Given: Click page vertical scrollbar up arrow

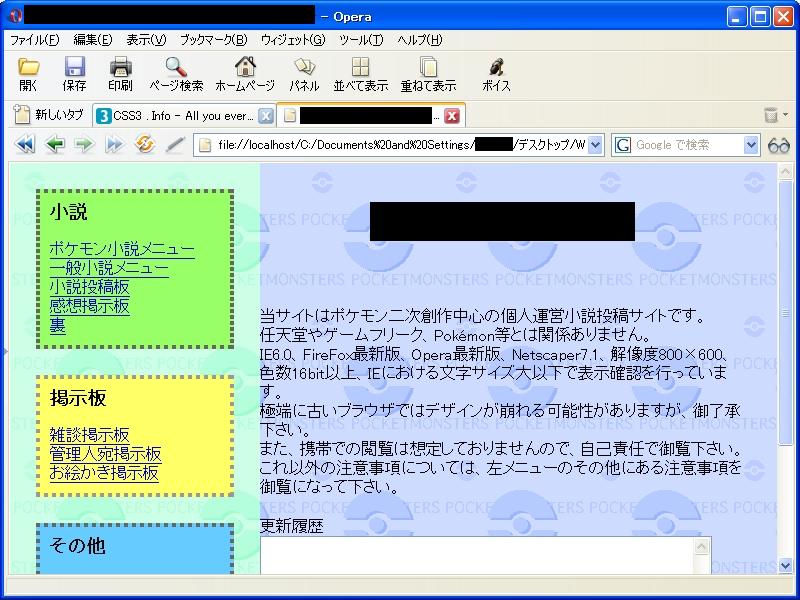Looking at the screenshot, I should (x=785, y=172).
